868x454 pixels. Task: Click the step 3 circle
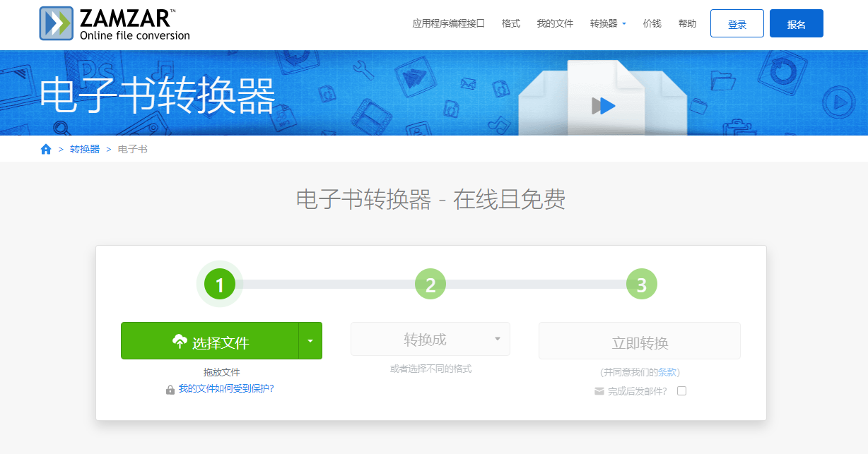[x=641, y=285]
